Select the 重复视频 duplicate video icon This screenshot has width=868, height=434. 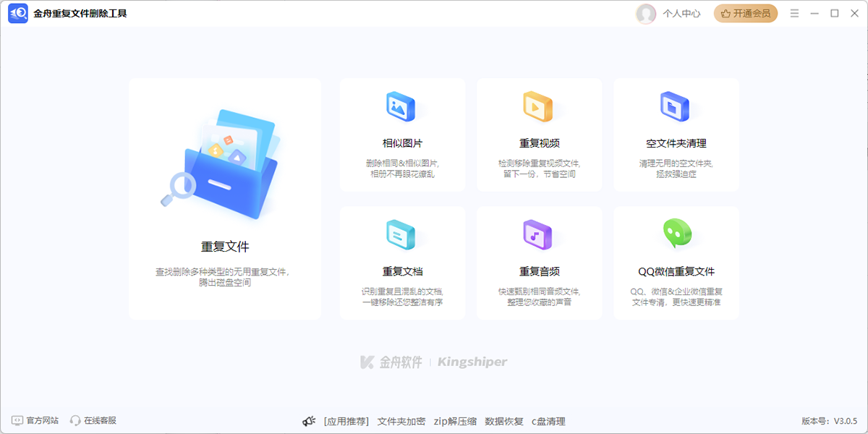point(539,106)
